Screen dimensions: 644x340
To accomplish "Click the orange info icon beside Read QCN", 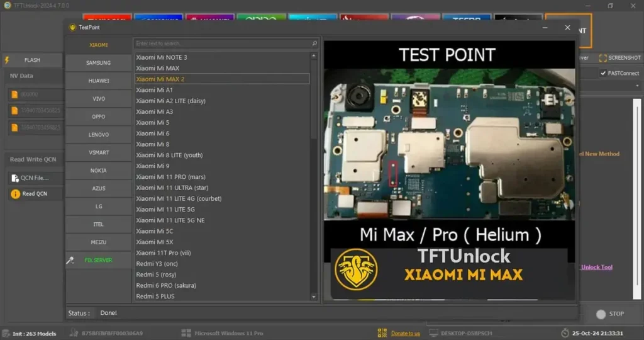I will pyautogui.click(x=15, y=194).
